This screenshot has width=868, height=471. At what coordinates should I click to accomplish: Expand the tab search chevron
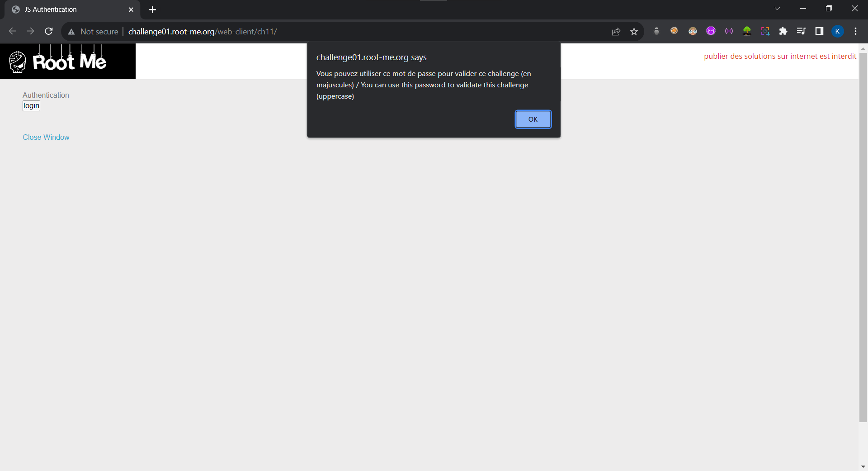coord(777,9)
